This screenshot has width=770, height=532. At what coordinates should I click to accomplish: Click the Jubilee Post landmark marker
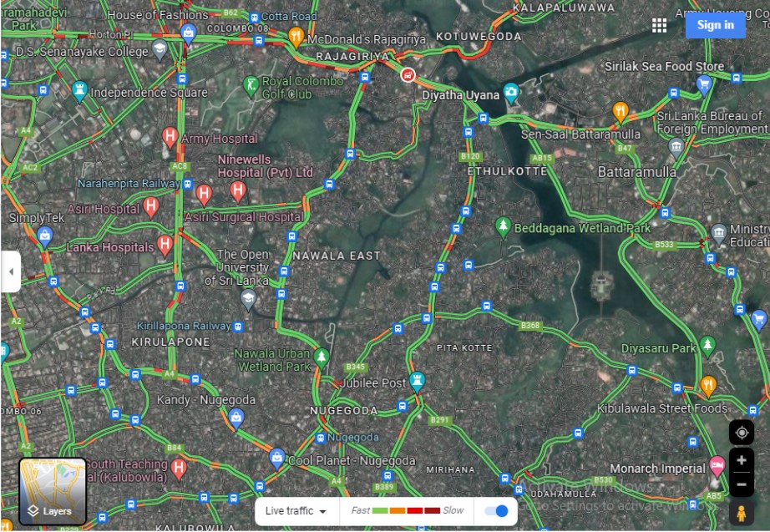coord(417,382)
